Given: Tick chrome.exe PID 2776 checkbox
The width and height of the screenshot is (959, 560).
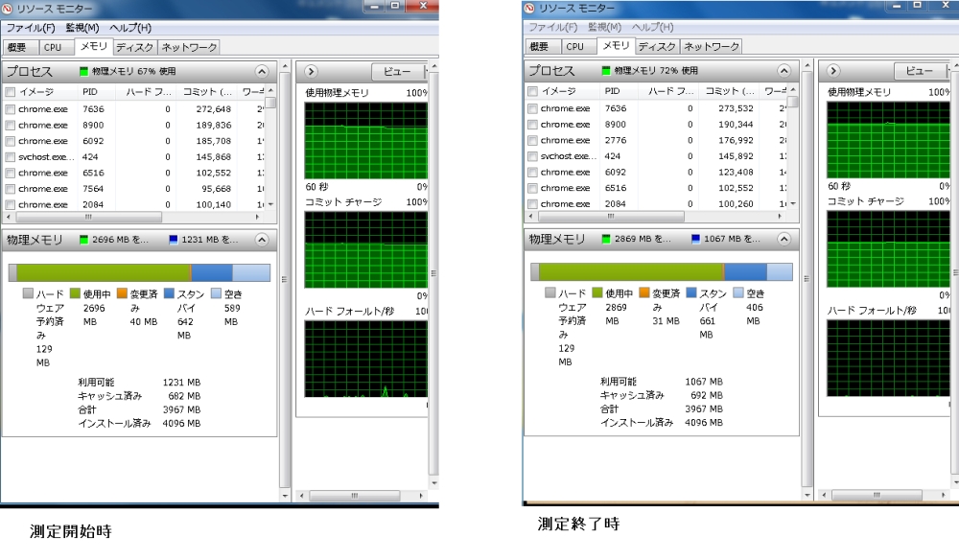Looking at the screenshot, I should point(532,141).
